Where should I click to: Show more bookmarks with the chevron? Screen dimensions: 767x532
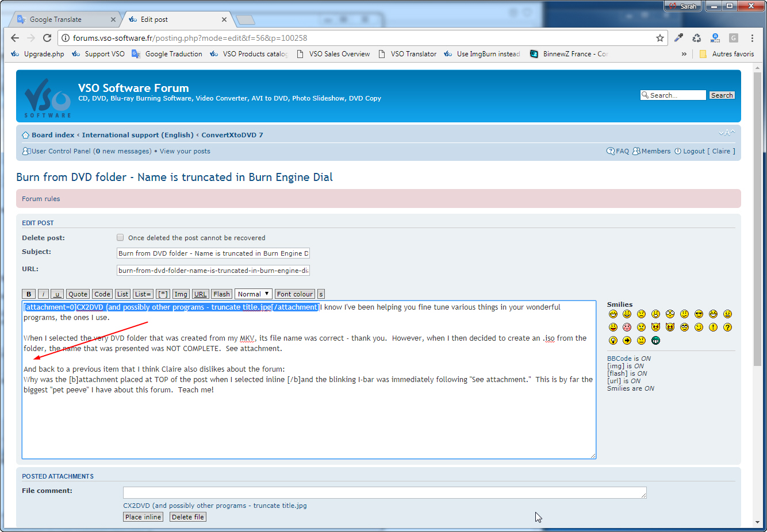684,54
